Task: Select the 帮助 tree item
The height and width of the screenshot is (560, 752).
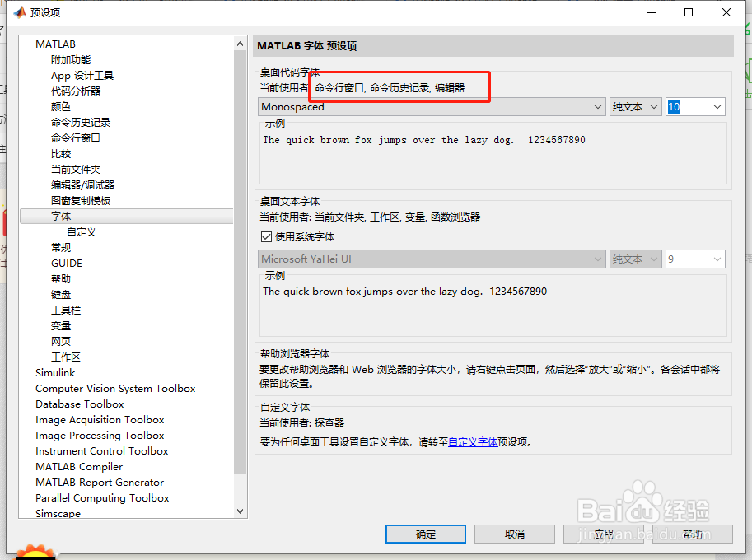Action: pyautogui.click(x=61, y=278)
